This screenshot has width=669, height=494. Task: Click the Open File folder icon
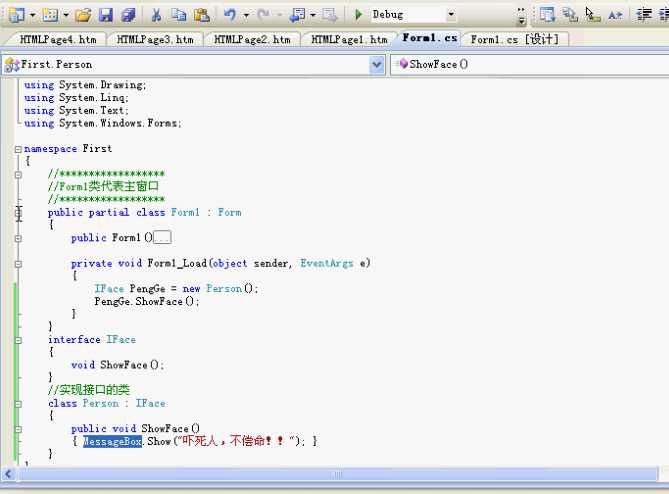[83, 15]
